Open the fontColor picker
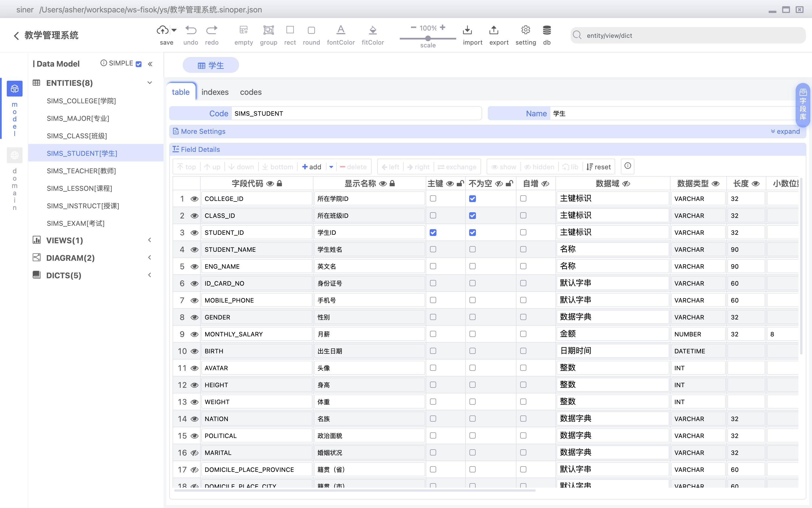The width and height of the screenshot is (812, 508). coord(341,30)
